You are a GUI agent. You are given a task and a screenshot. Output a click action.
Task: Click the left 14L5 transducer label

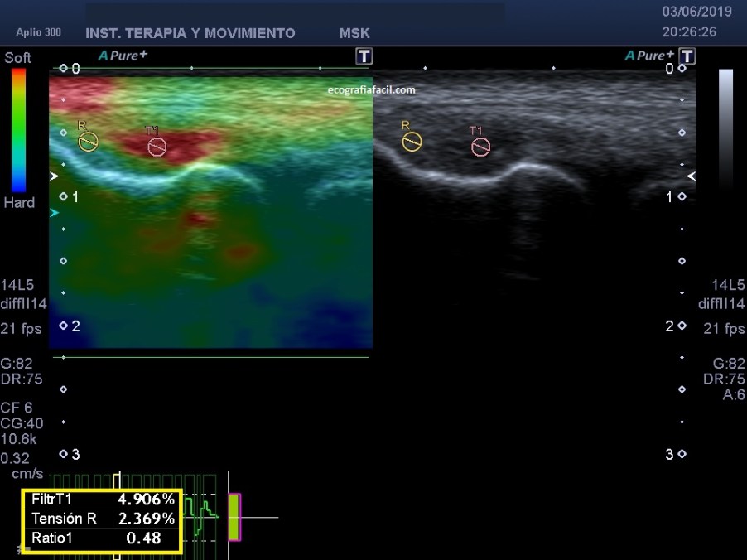coord(17,284)
